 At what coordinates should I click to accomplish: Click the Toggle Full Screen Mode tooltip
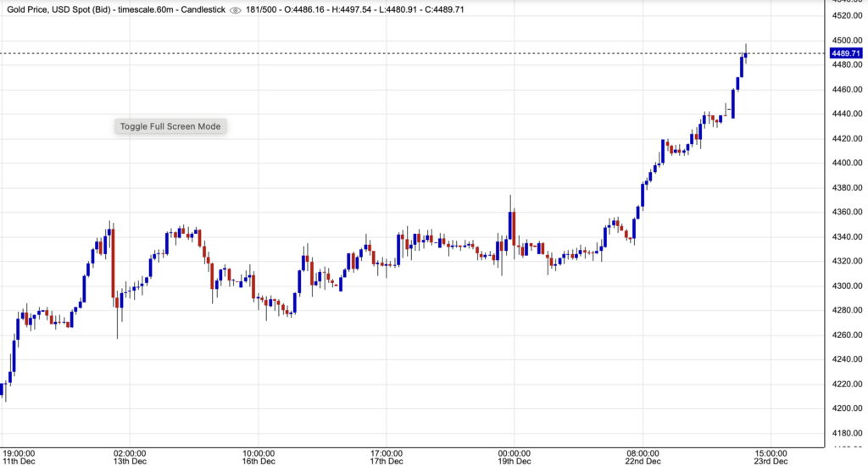coord(170,126)
